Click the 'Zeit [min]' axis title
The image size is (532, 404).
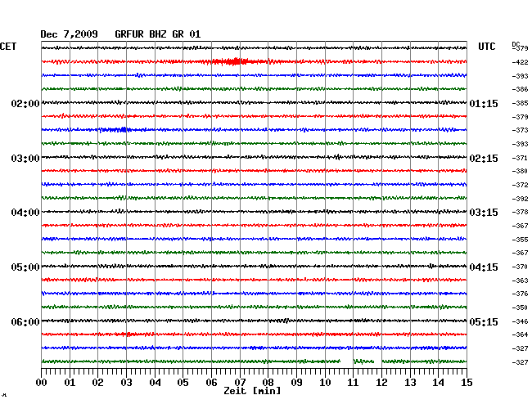tap(252, 391)
